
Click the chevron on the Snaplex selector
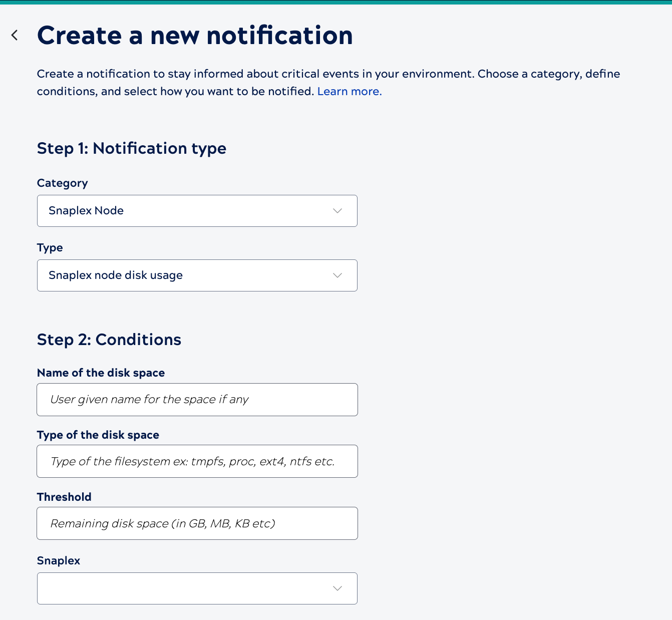pos(337,588)
